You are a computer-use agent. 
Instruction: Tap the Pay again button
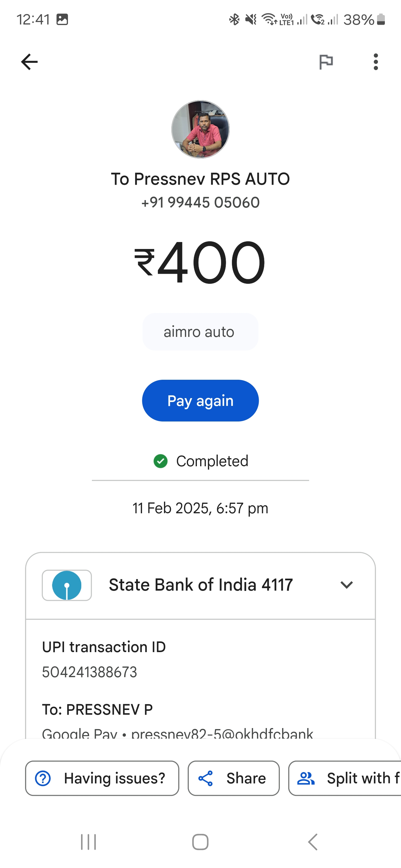(200, 401)
